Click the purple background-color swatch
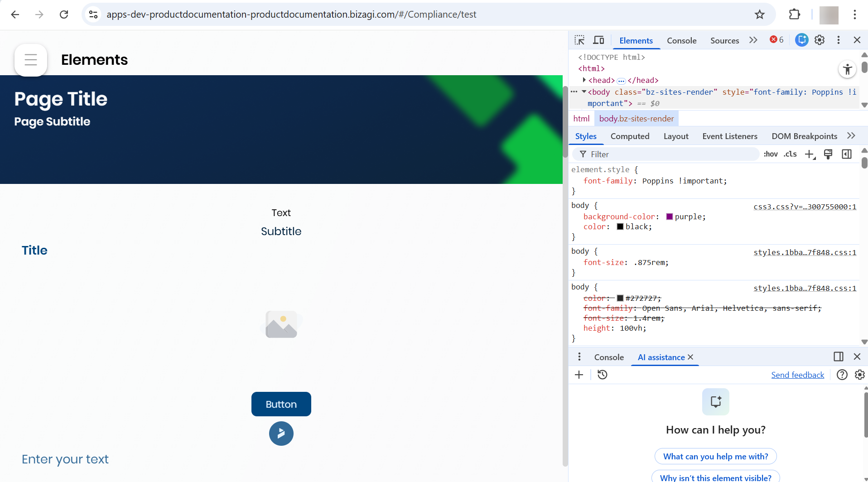 [669, 217]
